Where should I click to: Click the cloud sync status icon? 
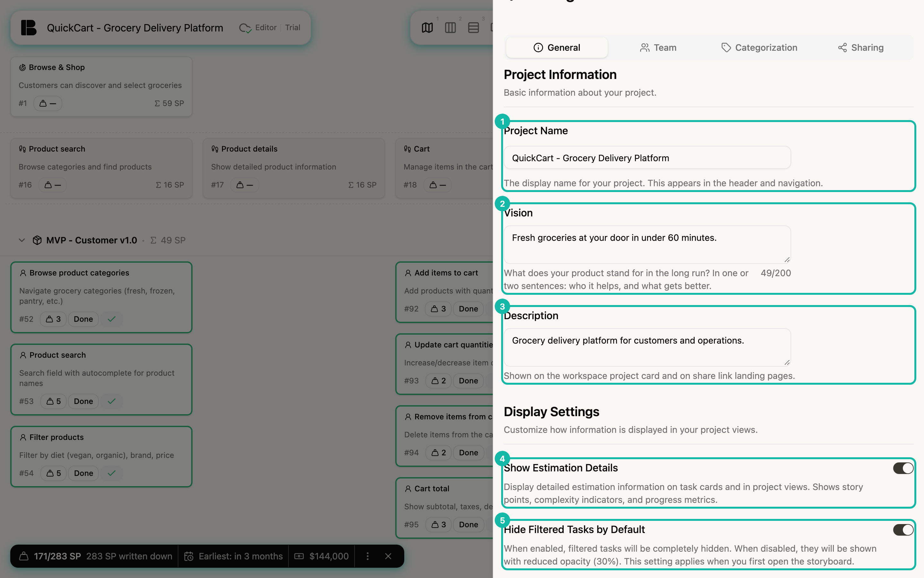pos(245,28)
